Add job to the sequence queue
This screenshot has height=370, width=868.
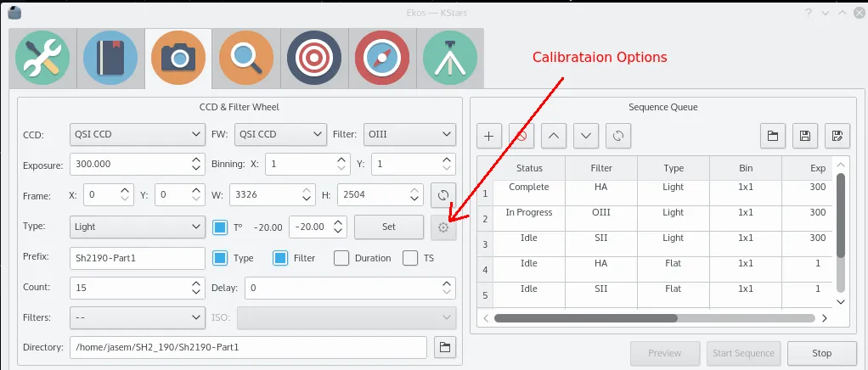point(489,136)
